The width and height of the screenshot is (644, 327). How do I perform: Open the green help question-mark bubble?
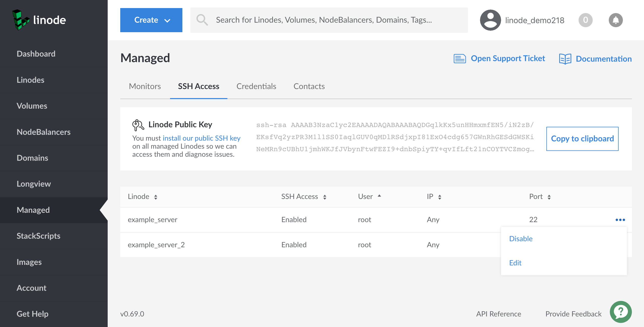click(621, 312)
